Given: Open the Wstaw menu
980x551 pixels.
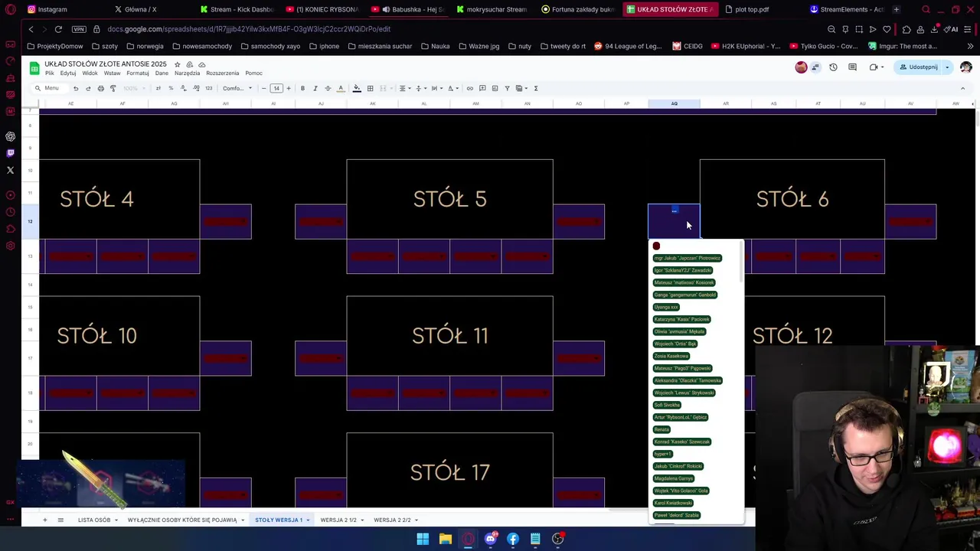Looking at the screenshot, I should (112, 73).
